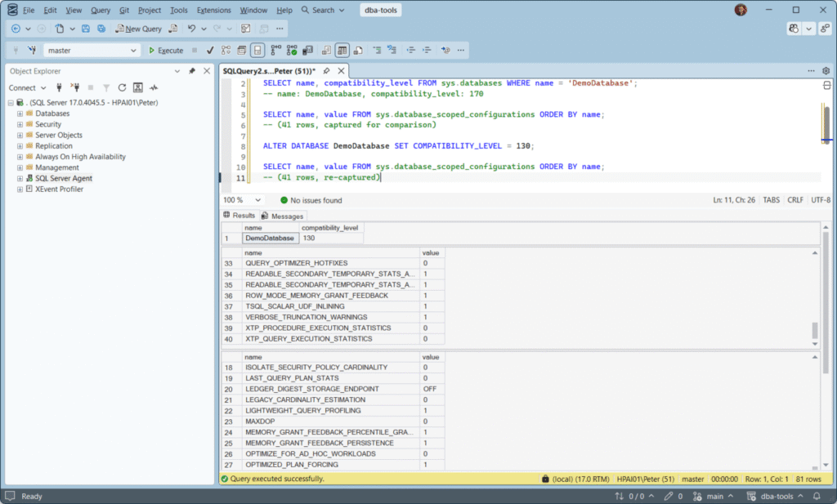The width and height of the screenshot is (837, 504).
Task: Uncomment the selected lines icon
Action: (392, 50)
